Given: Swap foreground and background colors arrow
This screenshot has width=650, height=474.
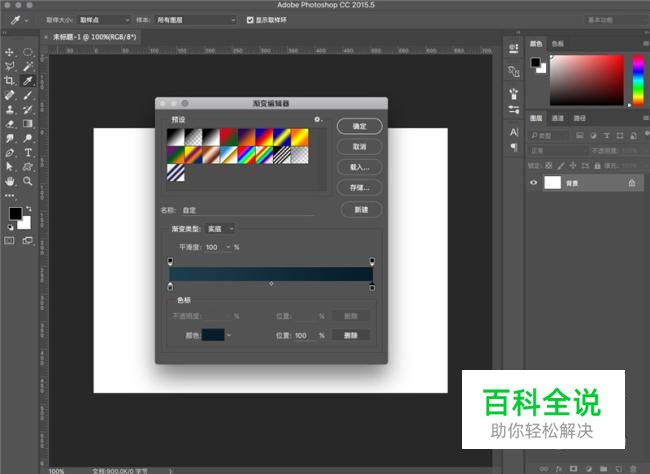Looking at the screenshot, I should pos(29,208).
